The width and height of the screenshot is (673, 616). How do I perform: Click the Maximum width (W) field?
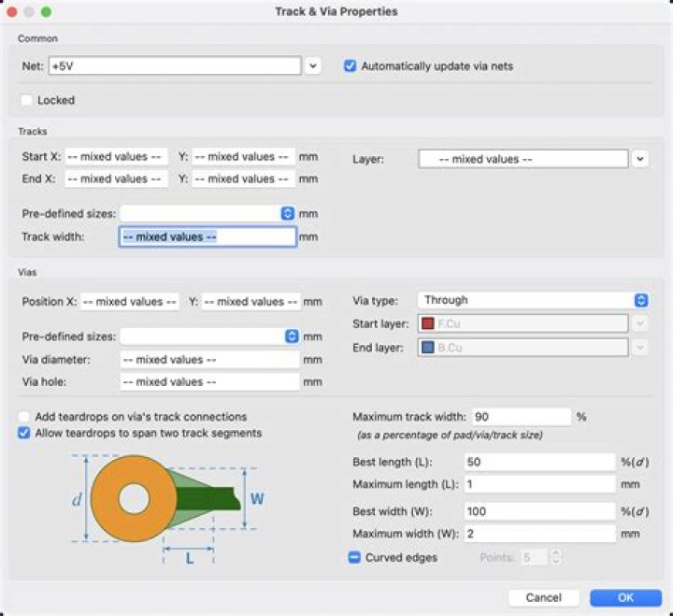540,534
